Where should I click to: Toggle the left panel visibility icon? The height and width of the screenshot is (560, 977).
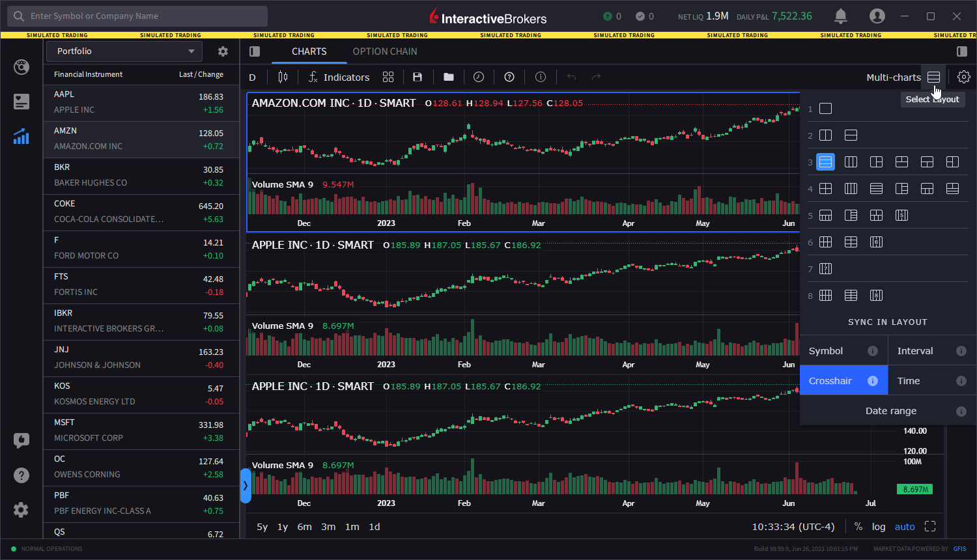(255, 51)
